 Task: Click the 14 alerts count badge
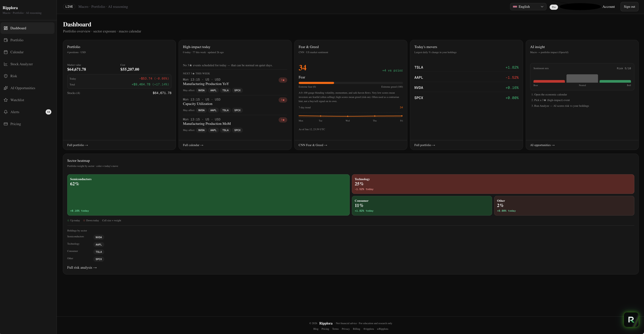pyautogui.click(x=48, y=112)
